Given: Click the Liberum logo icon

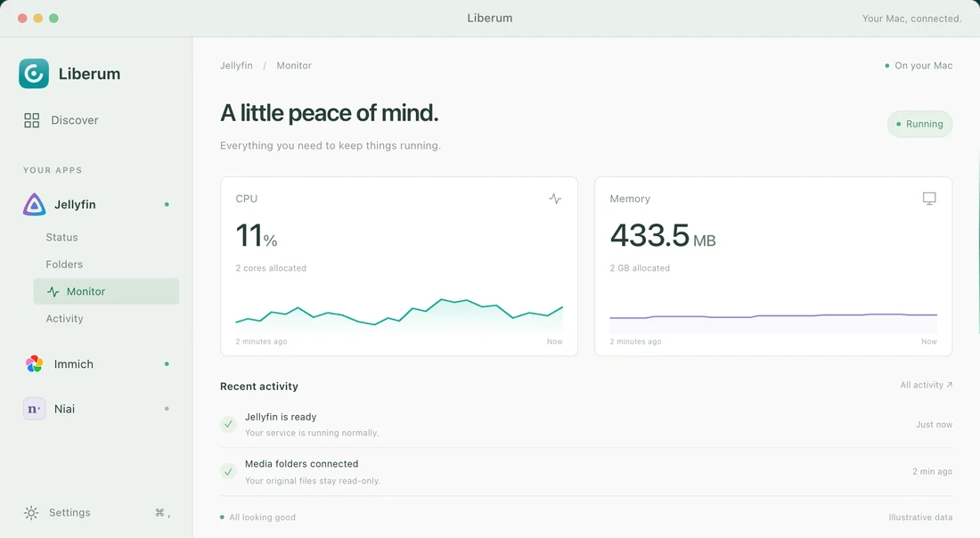Looking at the screenshot, I should (34, 74).
